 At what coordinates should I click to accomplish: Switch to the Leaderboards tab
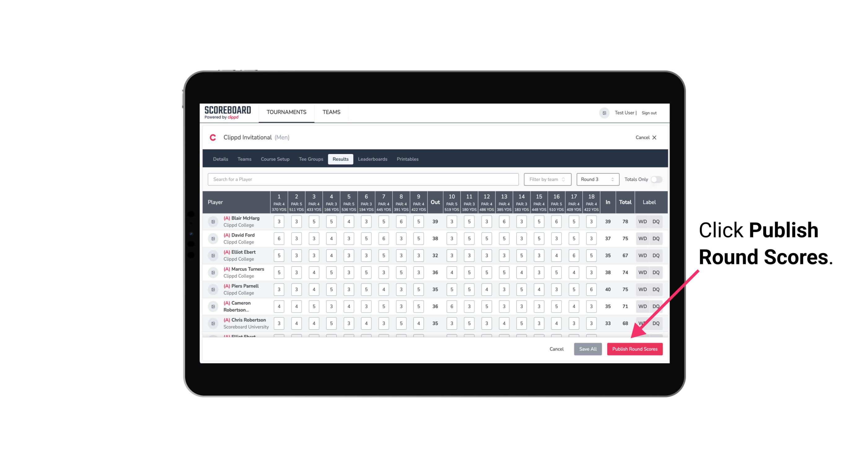tap(373, 159)
